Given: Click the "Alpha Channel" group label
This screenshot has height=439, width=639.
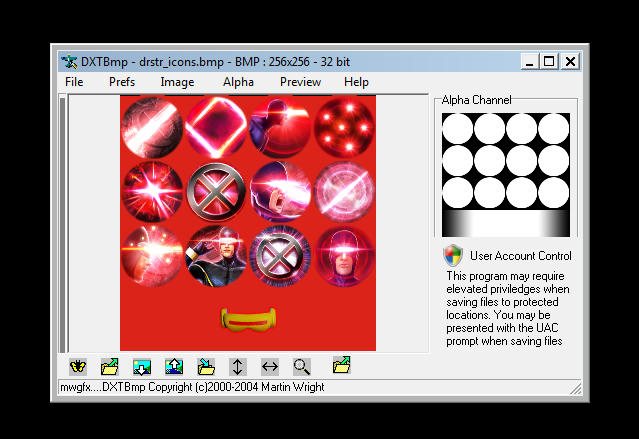Looking at the screenshot, I should coord(476,100).
